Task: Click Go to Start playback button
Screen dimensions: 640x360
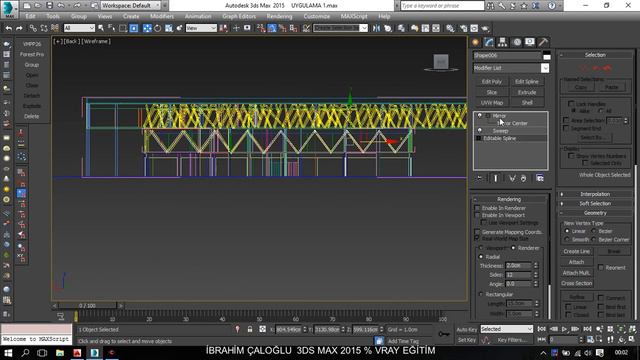Action: (542, 329)
